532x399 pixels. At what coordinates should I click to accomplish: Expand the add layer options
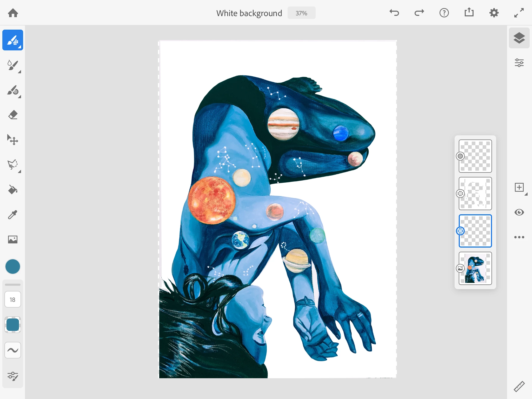(x=526, y=194)
